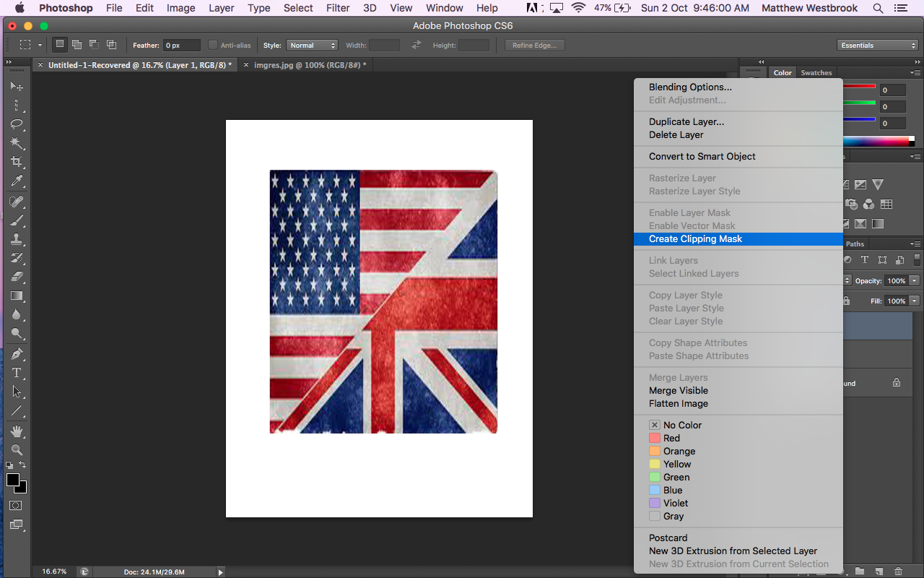924x578 pixels.
Task: Open the Style dropdown set to Normal
Action: [x=313, y=45]
